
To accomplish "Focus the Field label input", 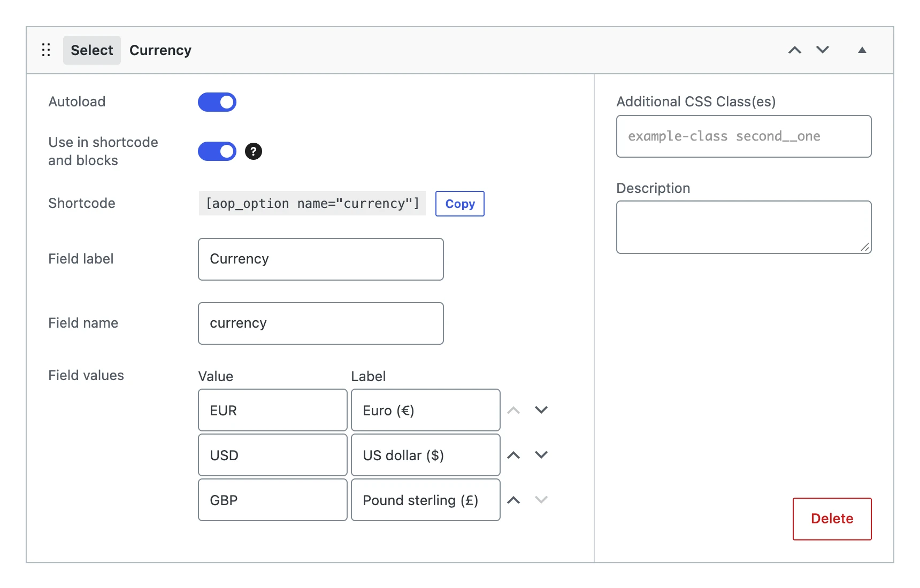I will [x=321, y=259].
